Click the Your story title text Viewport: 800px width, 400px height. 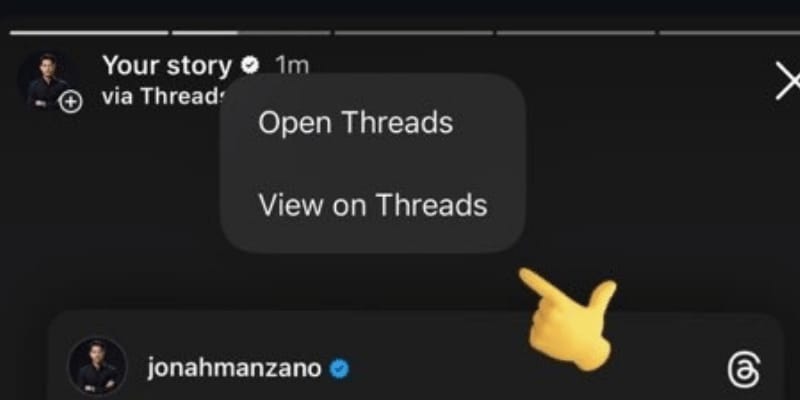167,66
